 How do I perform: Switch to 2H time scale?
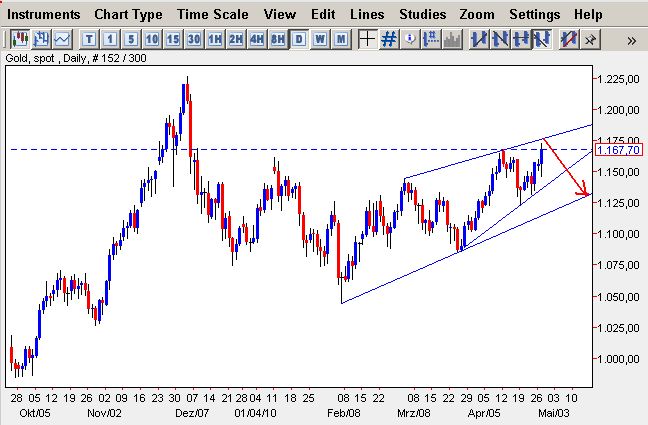click(236, 40)
